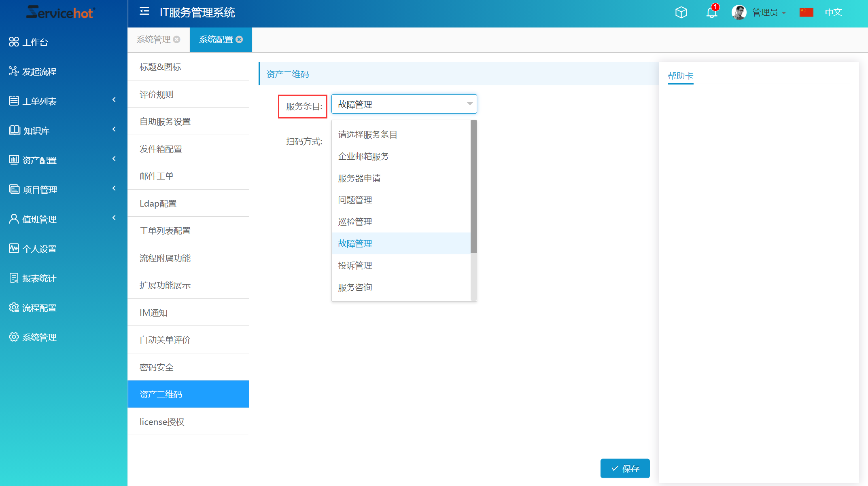Open 发起流程 in the sidebar
The width and height of the screenshot is (868, 486).
pos(39,72)
